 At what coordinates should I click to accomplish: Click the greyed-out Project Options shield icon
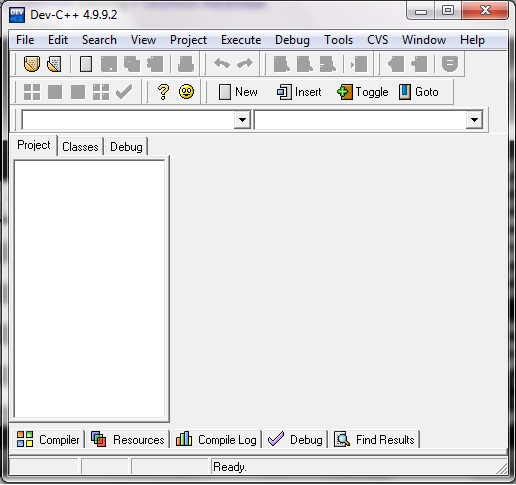coord(450,64)
